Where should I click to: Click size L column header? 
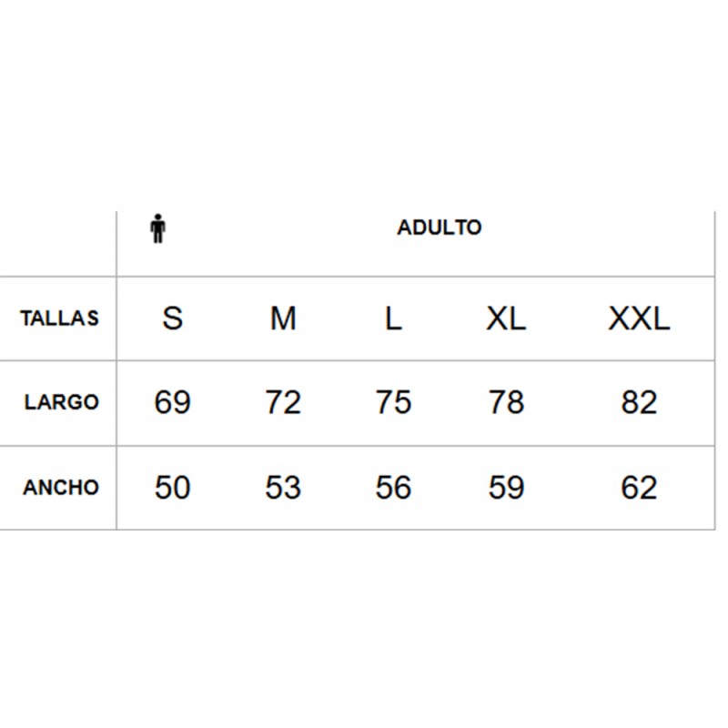(393, 318)
